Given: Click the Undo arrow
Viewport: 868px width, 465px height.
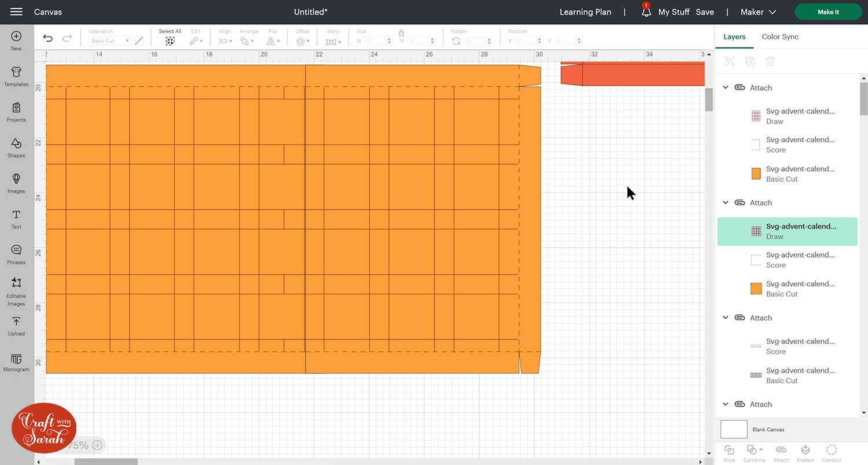Looking at the screenshot, I should [48, 39].
